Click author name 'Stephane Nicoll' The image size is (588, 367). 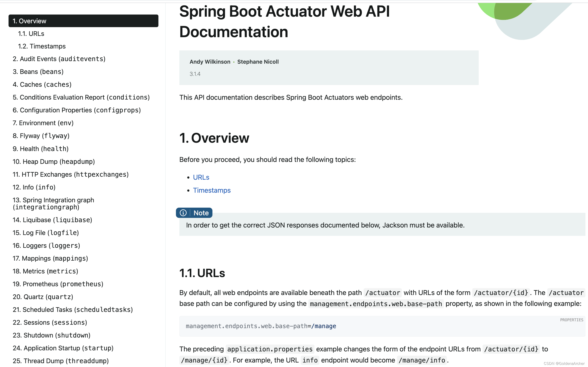tap(258, 62)
